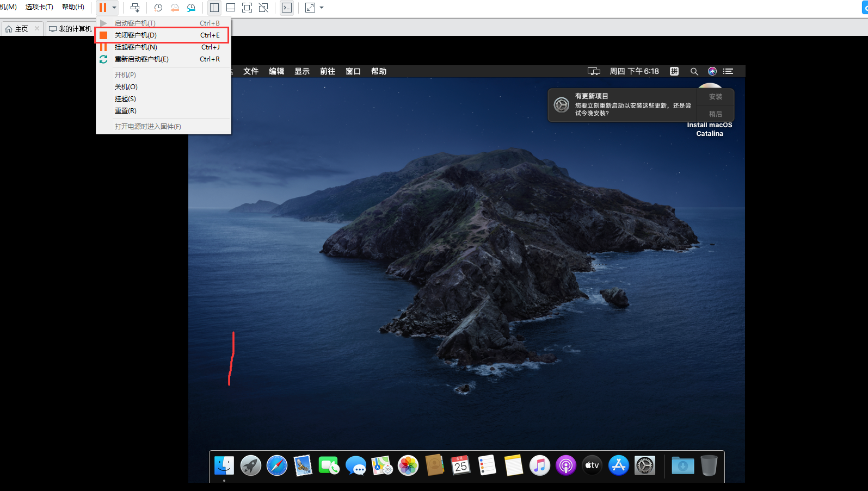Select Install macOS Catalina desktop item
The width and height of the screenshot is (868, 491).
pos(710,129)
